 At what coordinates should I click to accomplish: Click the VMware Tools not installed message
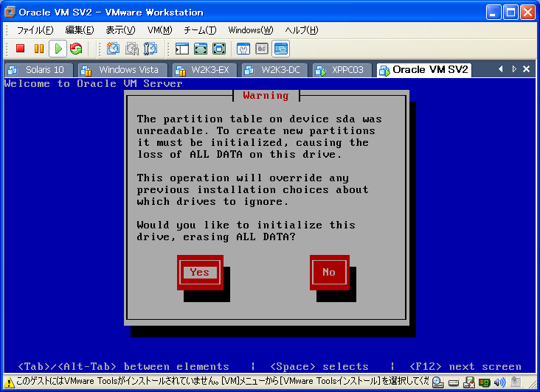[222, 382]
